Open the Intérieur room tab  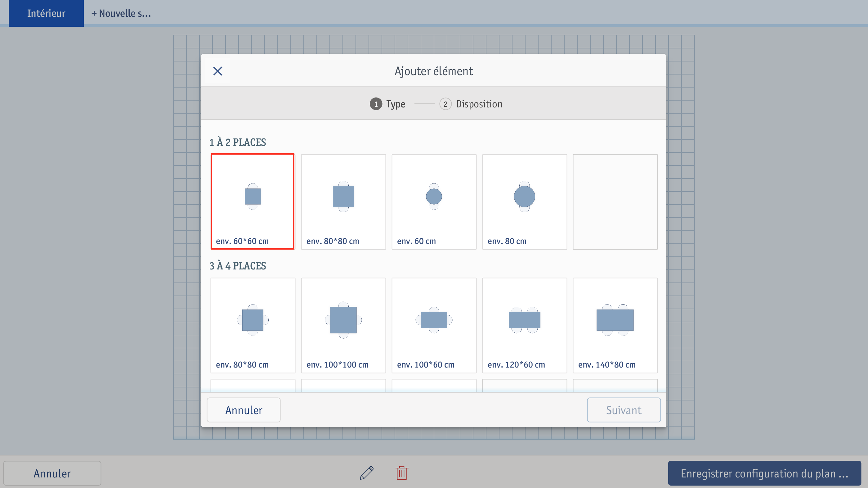tap(46, 13)
